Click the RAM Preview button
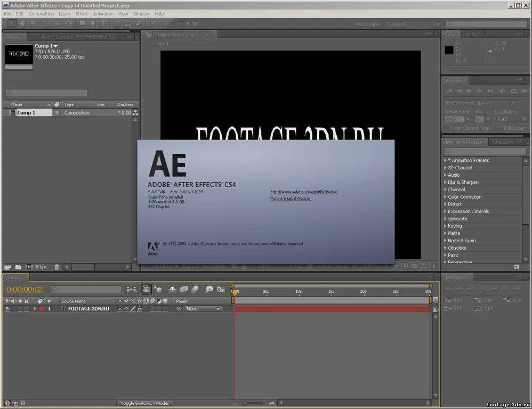532x409 pixels. click(x=524, y=91)
